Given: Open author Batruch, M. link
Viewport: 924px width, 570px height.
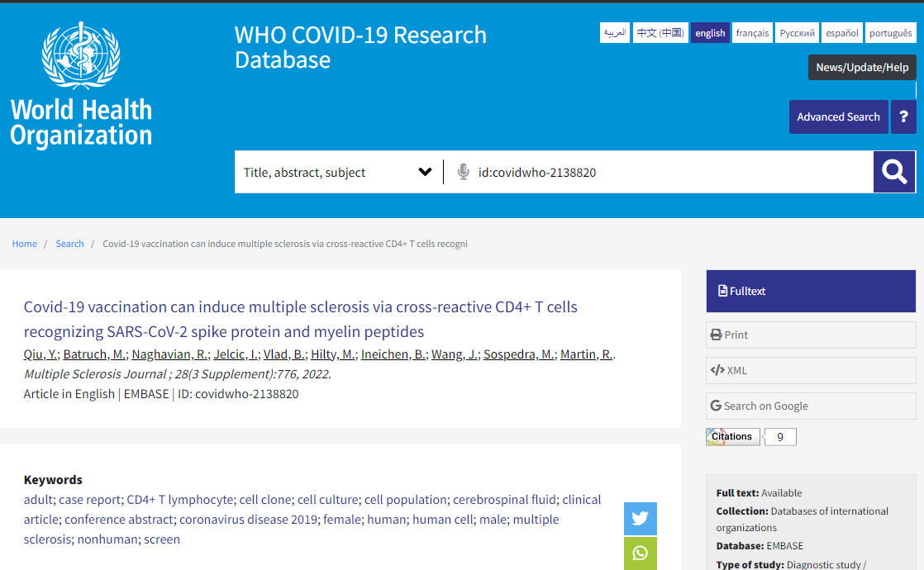Looking at the screenshot, I should 94,354.
